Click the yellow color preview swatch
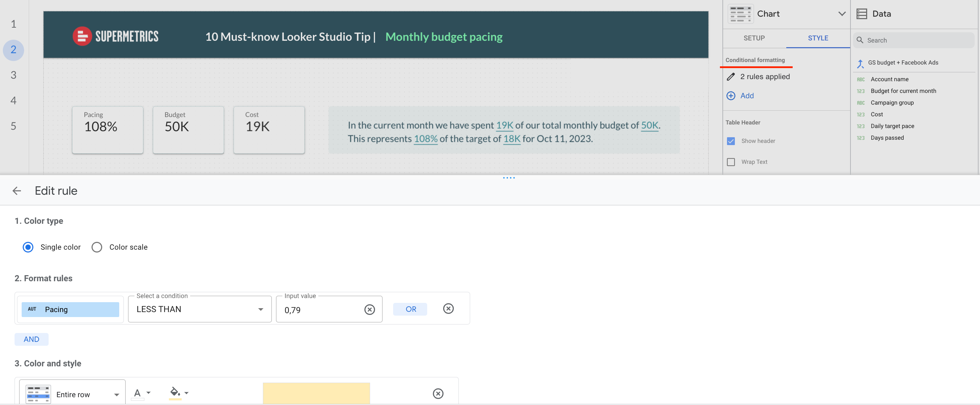The height and width of the screenshot is (405, 980). click(x=316, y=393)
